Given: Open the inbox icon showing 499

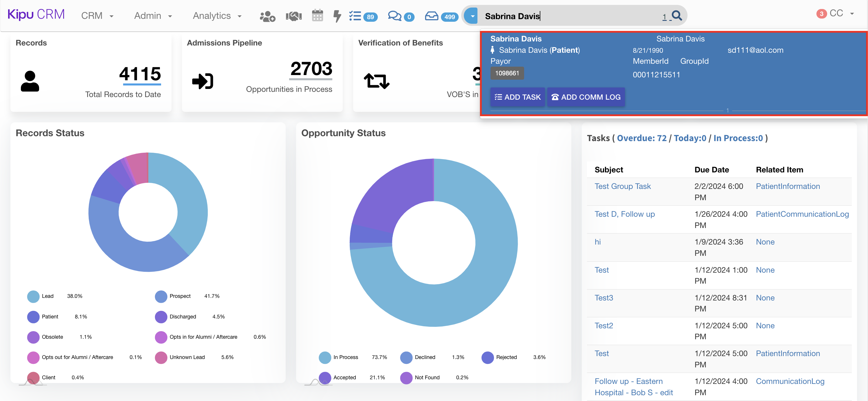Looking at the screenshot, I should [x=433, y=16].
